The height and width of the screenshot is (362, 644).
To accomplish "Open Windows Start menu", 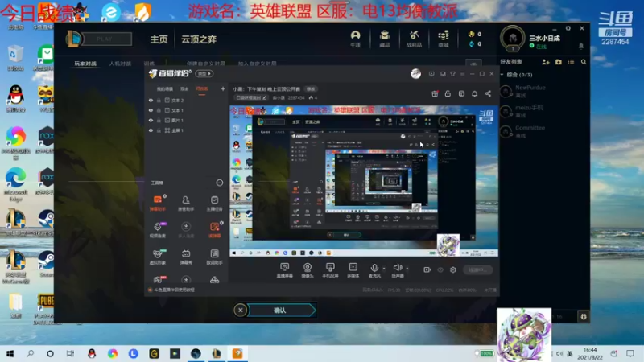I will coord(10,353).
